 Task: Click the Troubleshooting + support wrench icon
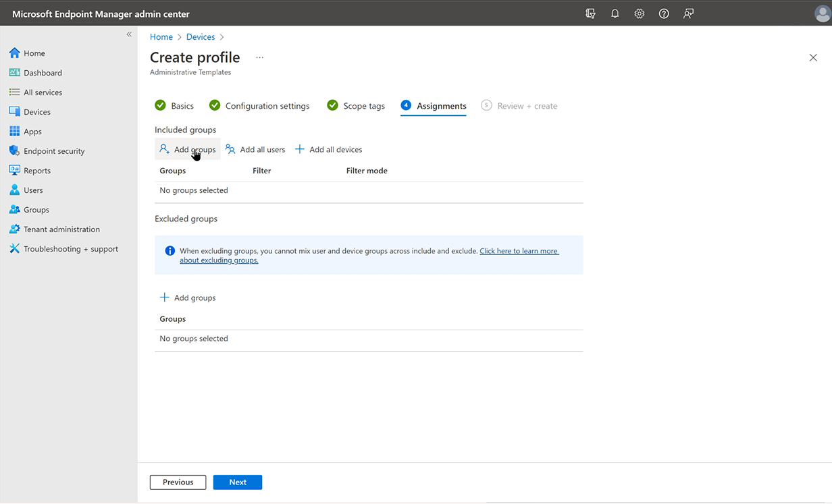[x=14, y=249]
